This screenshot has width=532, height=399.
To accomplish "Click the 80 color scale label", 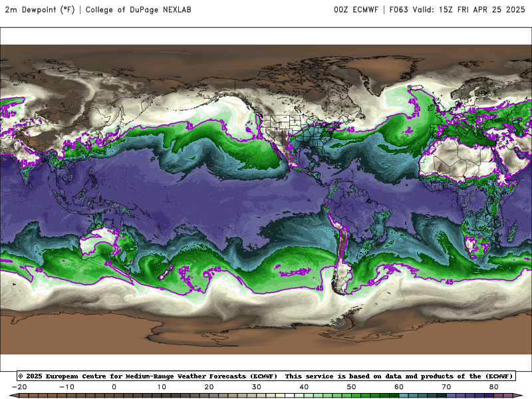I will click(494, 387).
